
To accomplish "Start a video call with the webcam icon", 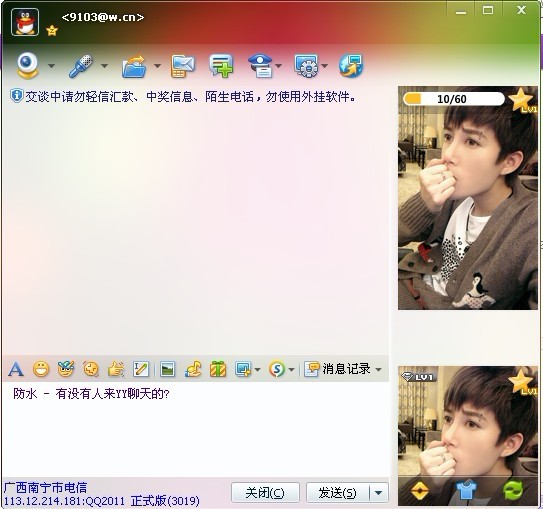I will click(27, 65).
